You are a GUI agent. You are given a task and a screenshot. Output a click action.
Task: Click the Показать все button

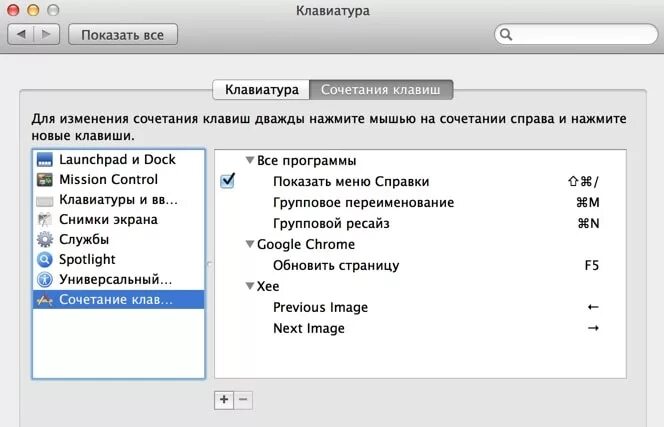123,34
